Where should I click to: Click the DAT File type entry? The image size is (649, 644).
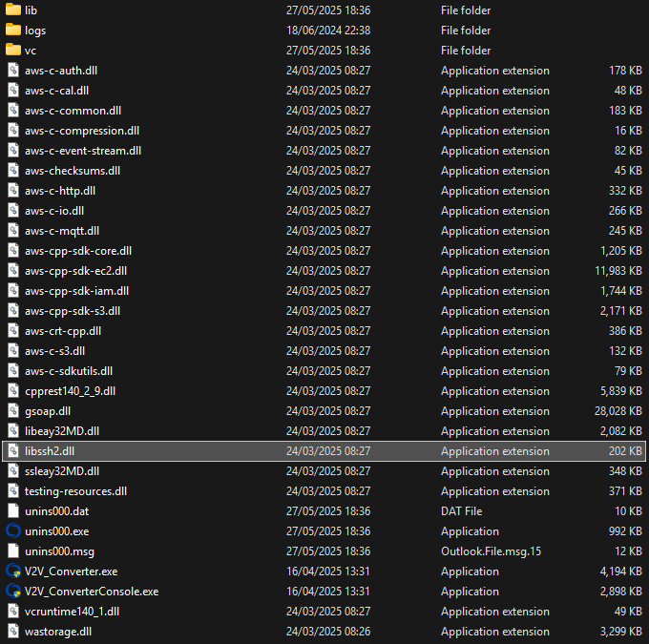pyautogui.click(x=462, y=511)
